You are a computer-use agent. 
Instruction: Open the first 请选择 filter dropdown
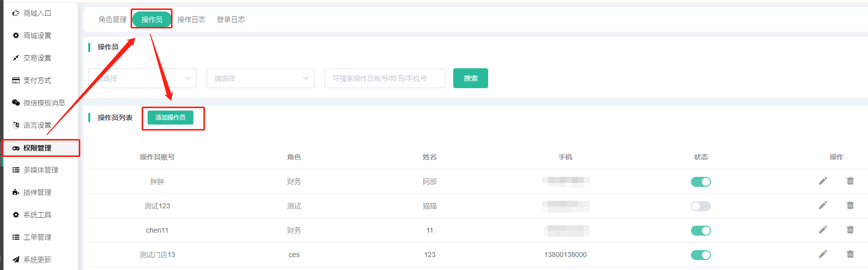coord(142,78)
